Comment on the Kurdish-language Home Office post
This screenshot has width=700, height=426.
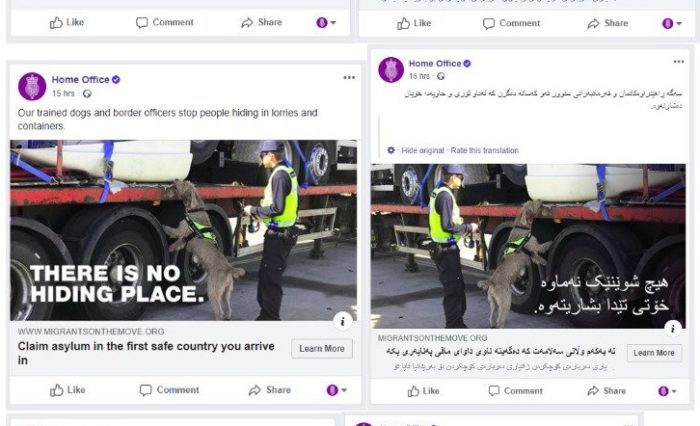coord(515,391)
